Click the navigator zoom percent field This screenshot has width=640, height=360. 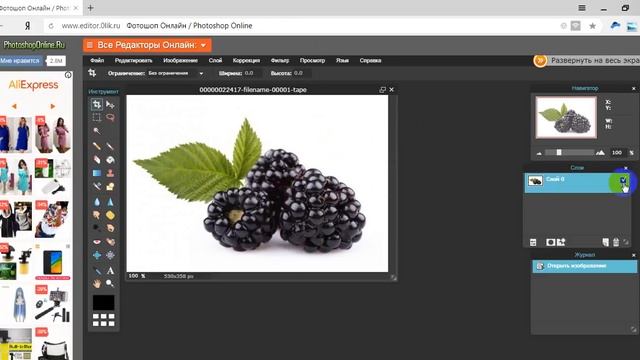coord(618,153)
